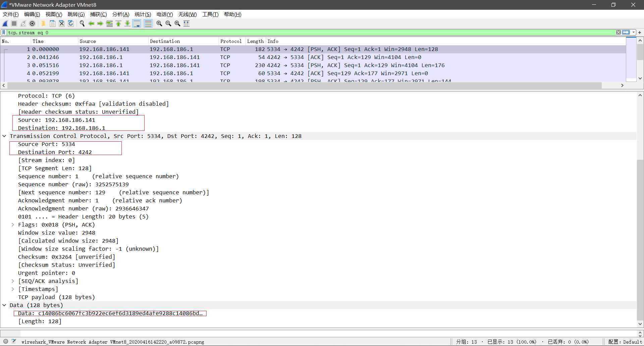Select the Window size value: 2948 line
Viewport: 644px width, 346px height.
(57, 233)
